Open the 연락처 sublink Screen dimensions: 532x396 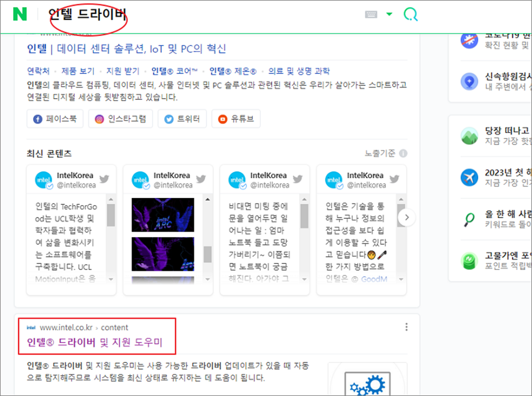coord(38,71)
